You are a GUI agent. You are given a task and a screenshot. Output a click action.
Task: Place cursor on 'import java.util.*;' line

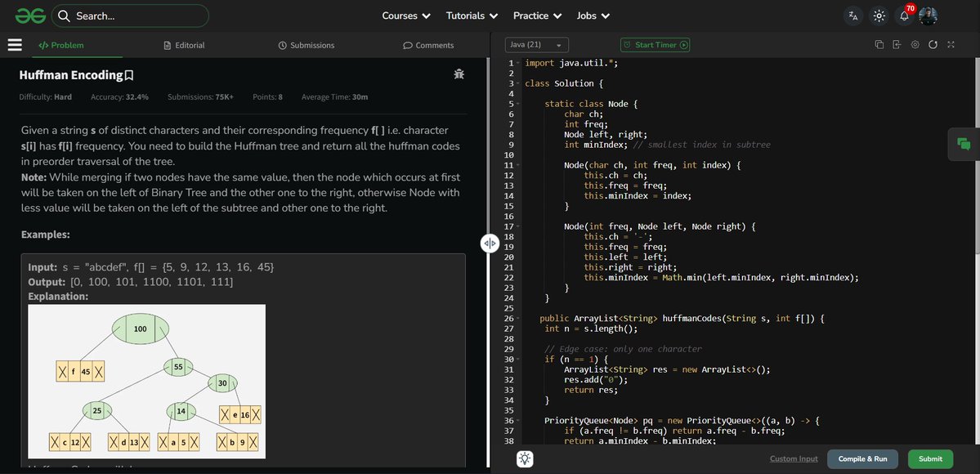[x=571, y=63]
